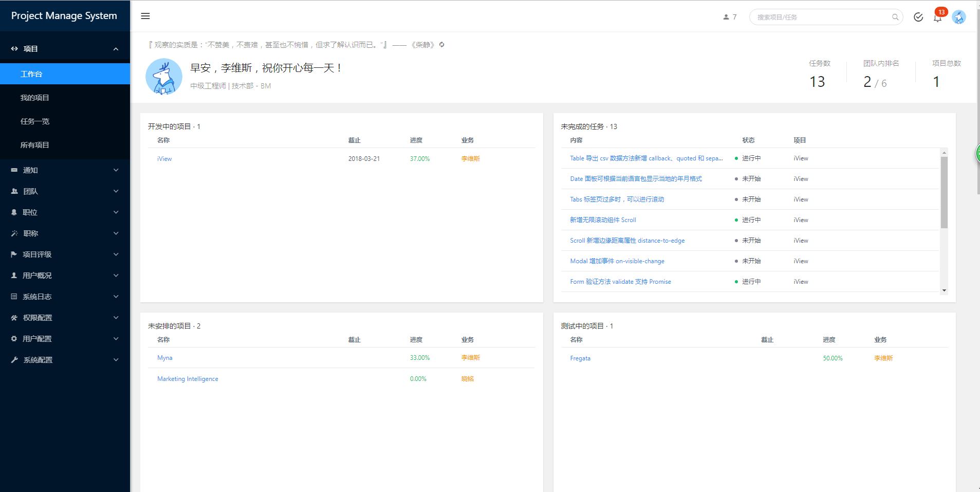Expand the 团队 menu chevron
The height and width of the screenshot is (492, 980).
pyautogui.click(x=116, y=191)
